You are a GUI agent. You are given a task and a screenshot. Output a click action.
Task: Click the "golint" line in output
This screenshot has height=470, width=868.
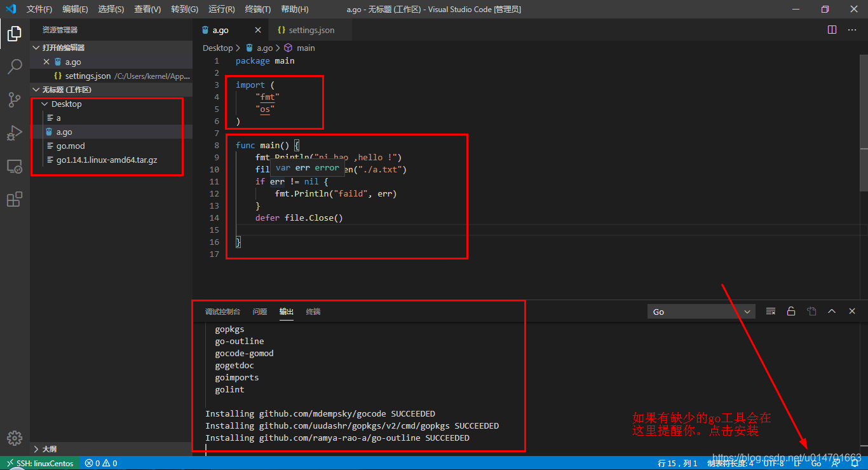[x=229, y=389]
